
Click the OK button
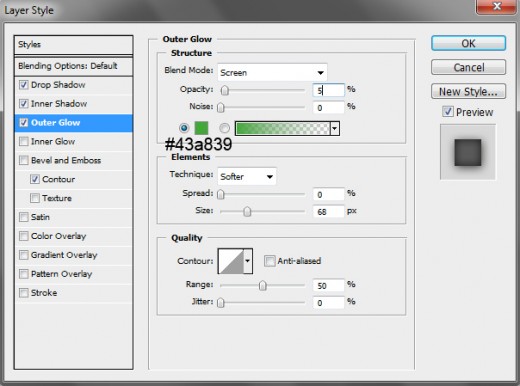click(x=468, y=43)
